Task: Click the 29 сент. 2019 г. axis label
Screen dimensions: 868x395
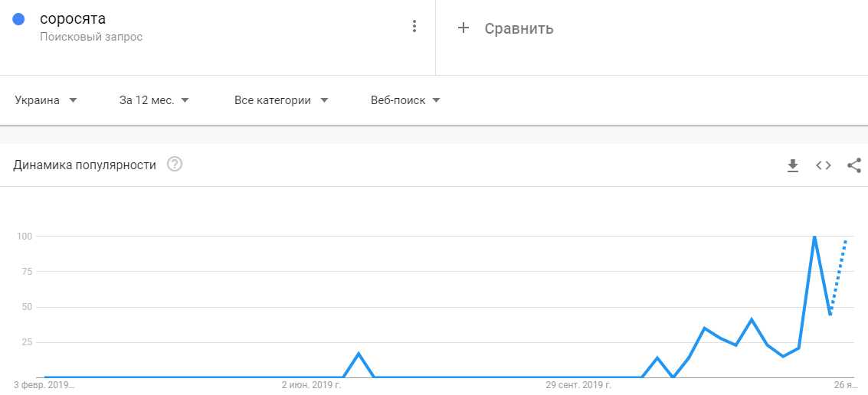Action: coord(578,384)
